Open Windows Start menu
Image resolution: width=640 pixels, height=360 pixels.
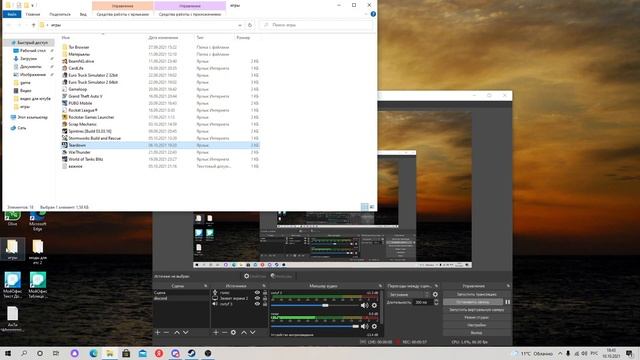(7, 353)
